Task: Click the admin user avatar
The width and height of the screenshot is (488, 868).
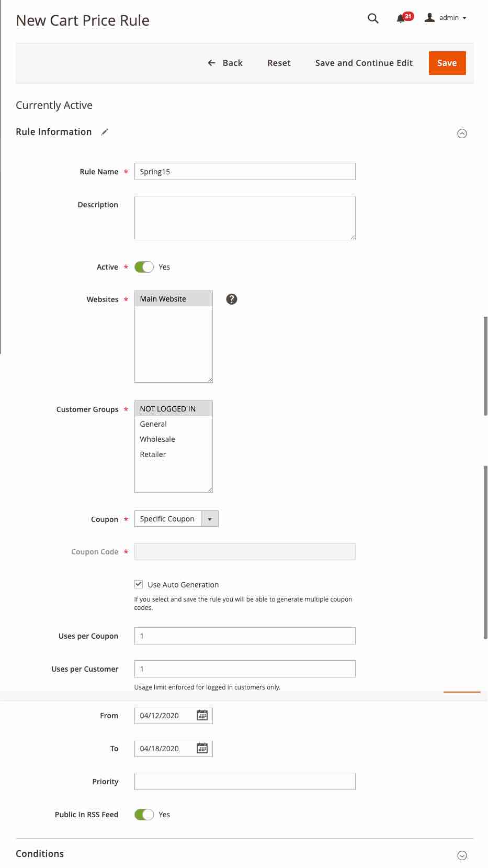Action: click(430, 17)
